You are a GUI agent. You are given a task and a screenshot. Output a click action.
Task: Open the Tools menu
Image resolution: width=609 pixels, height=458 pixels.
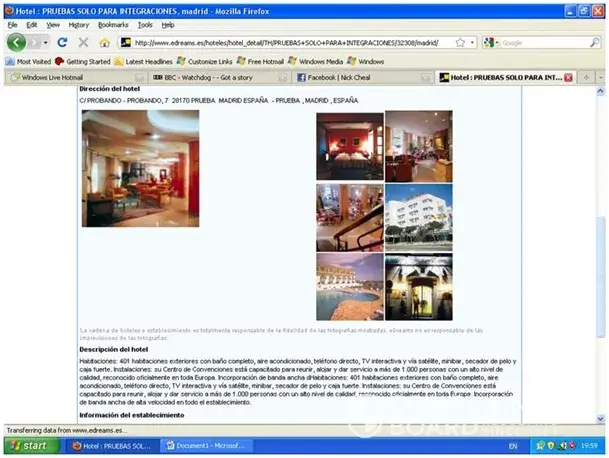pos(145,25)
